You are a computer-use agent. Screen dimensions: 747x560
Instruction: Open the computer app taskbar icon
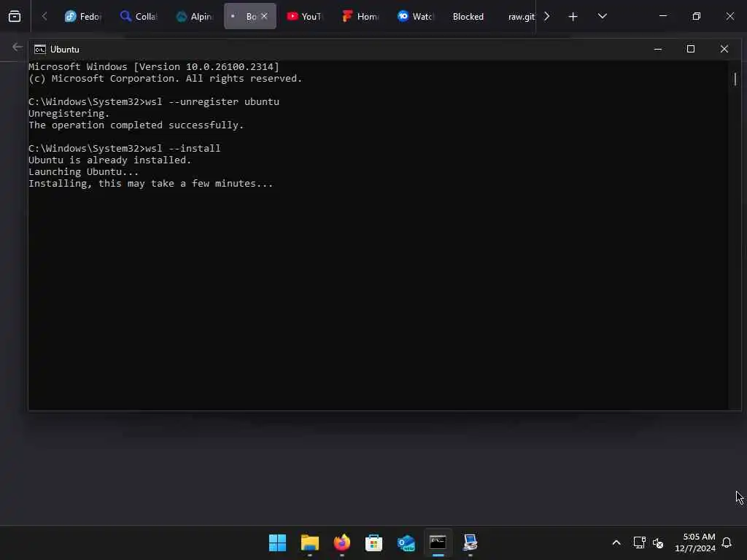point(471,542)
